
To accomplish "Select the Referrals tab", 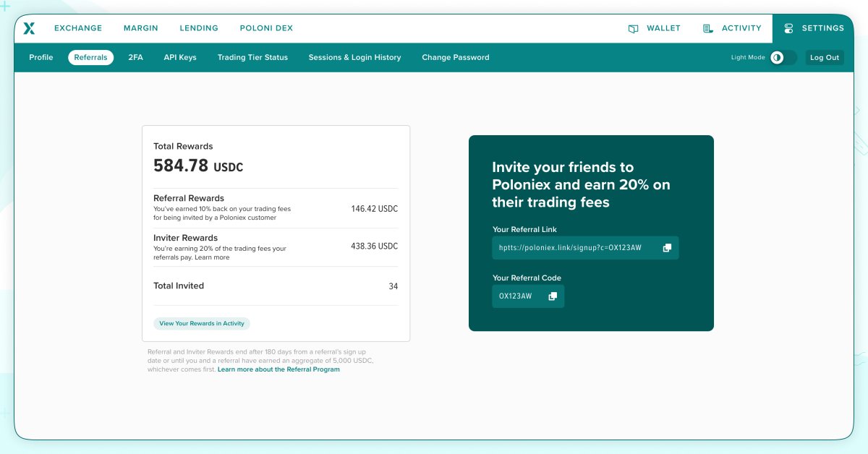I will 91,57.
